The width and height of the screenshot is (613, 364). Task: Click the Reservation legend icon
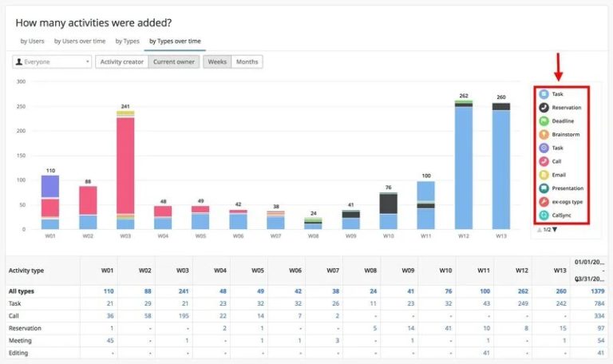click(543, 107)
